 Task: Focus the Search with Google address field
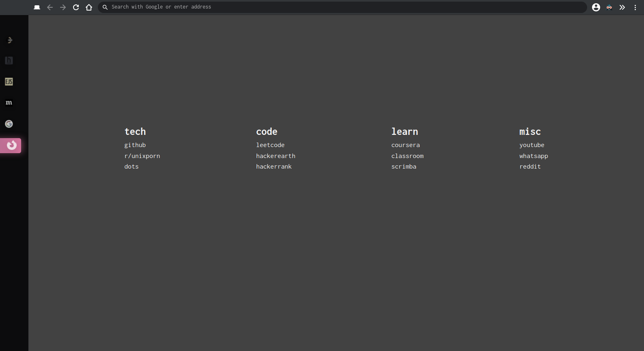(x=342, y=7)
